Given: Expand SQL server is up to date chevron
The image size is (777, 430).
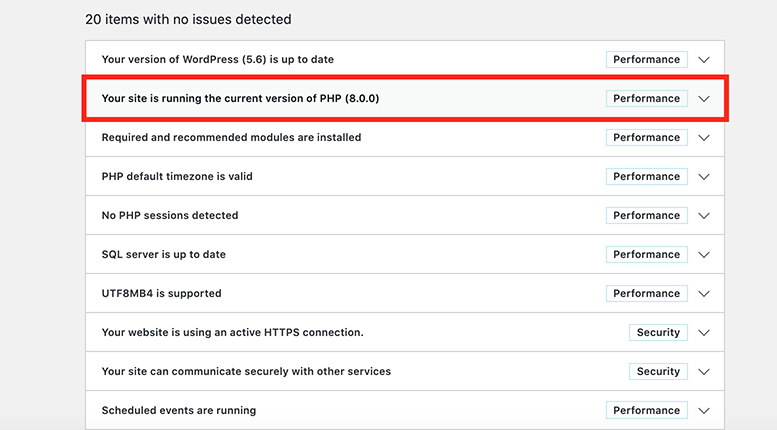Looking at the screenshot, I should click(704, 255).
